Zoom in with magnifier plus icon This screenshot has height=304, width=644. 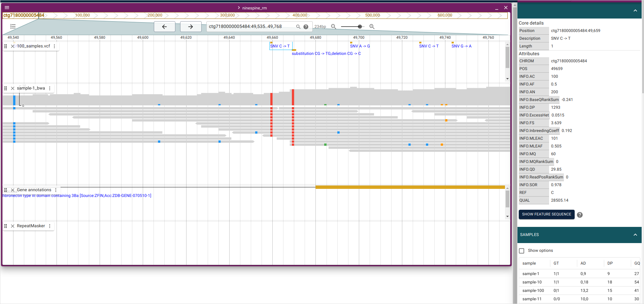(372, 26)
